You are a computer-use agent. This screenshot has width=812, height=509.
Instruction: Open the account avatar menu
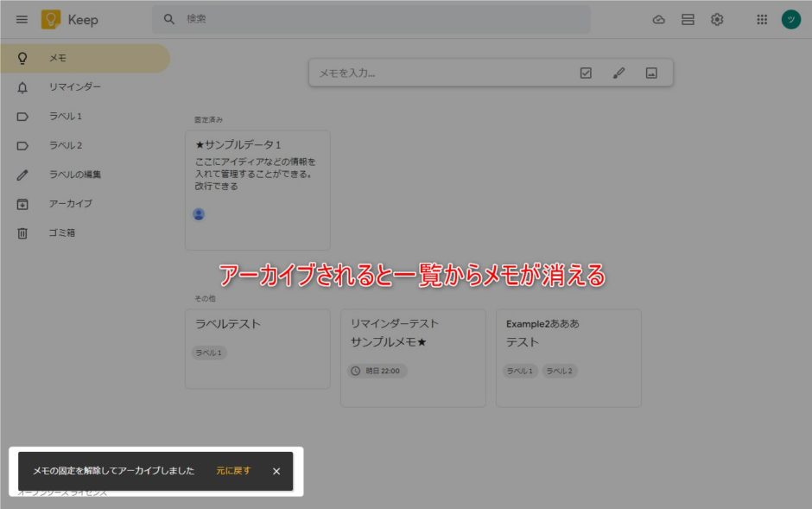click(x=790, y=20)
